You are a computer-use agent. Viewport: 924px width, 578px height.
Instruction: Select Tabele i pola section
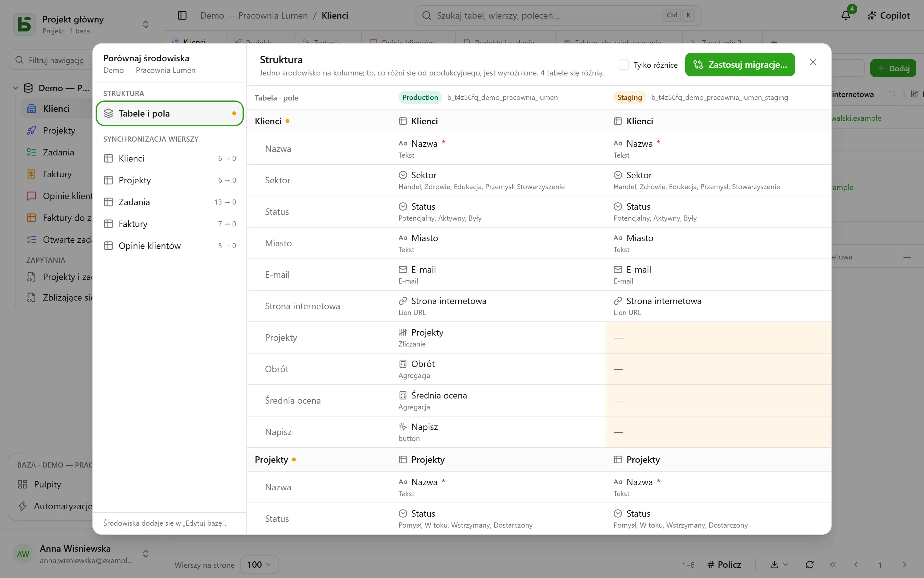[x=169, y=113]
